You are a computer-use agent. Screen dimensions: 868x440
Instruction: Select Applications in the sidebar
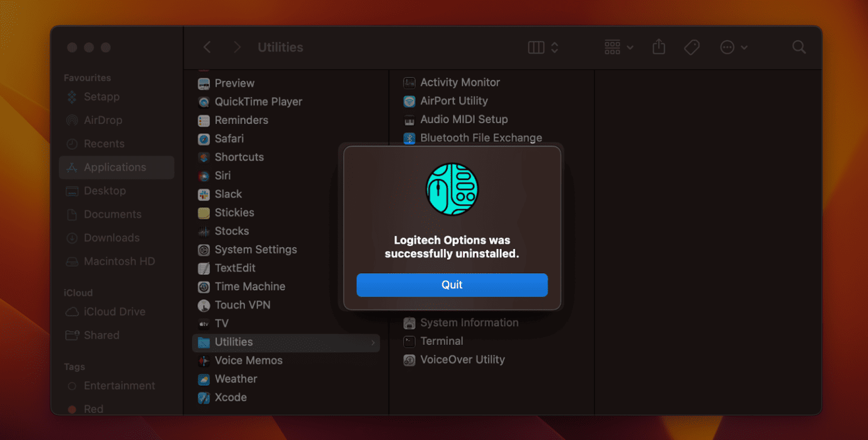[115, 167]
